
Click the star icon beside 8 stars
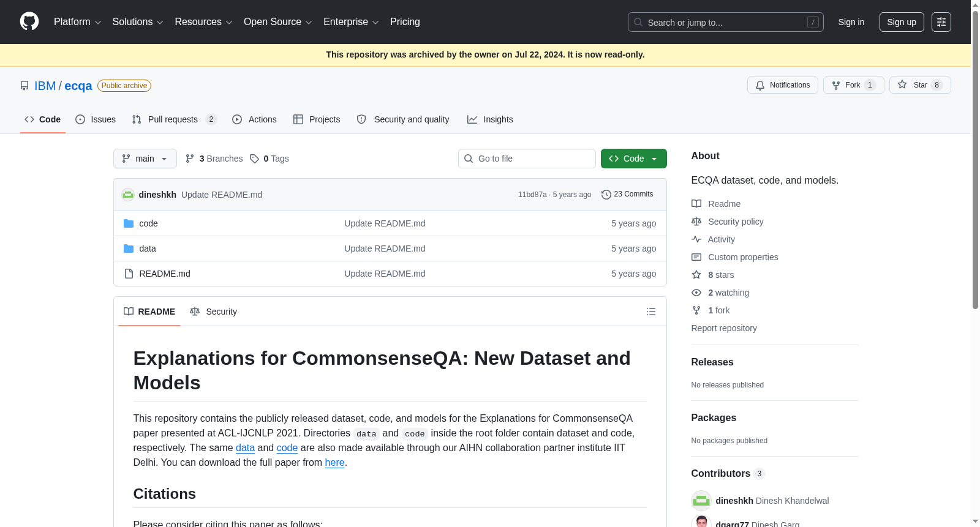(x=696, y=275)
